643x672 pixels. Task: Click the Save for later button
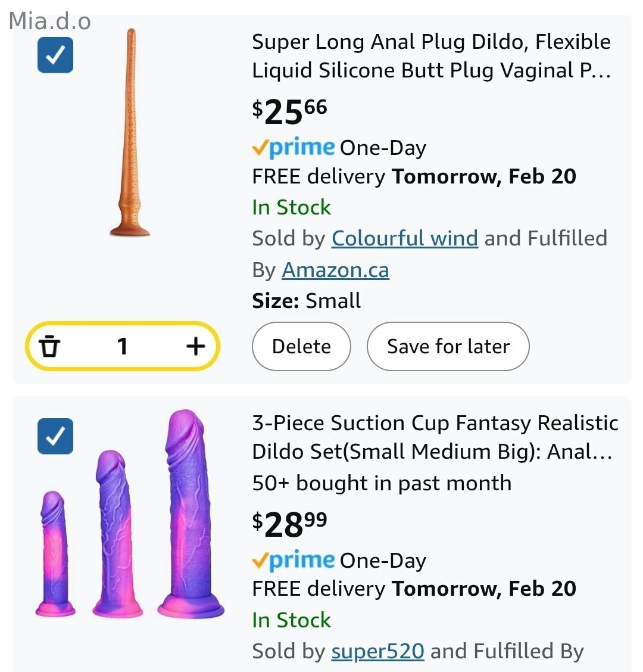(x=448, y=346)
